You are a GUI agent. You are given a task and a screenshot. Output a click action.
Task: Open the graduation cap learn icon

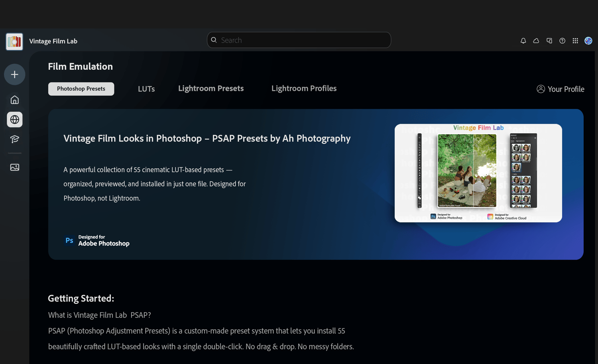point(15,139)
